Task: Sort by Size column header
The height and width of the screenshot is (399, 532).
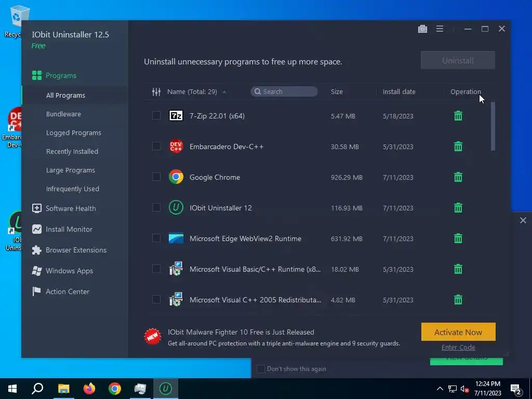Action: point(337,91)
